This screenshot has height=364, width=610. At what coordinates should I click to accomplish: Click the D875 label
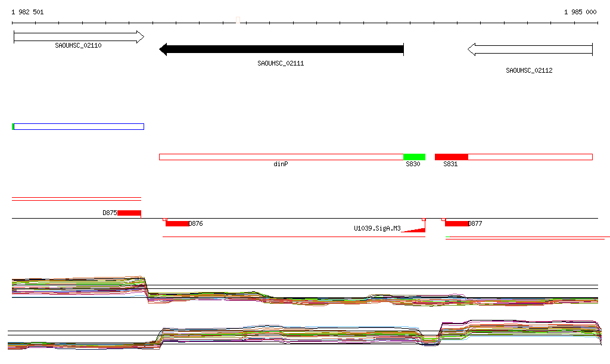coord(110,213)
